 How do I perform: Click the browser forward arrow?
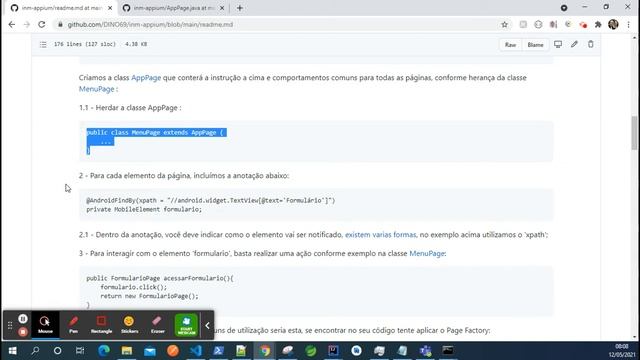tap(27, 24)
